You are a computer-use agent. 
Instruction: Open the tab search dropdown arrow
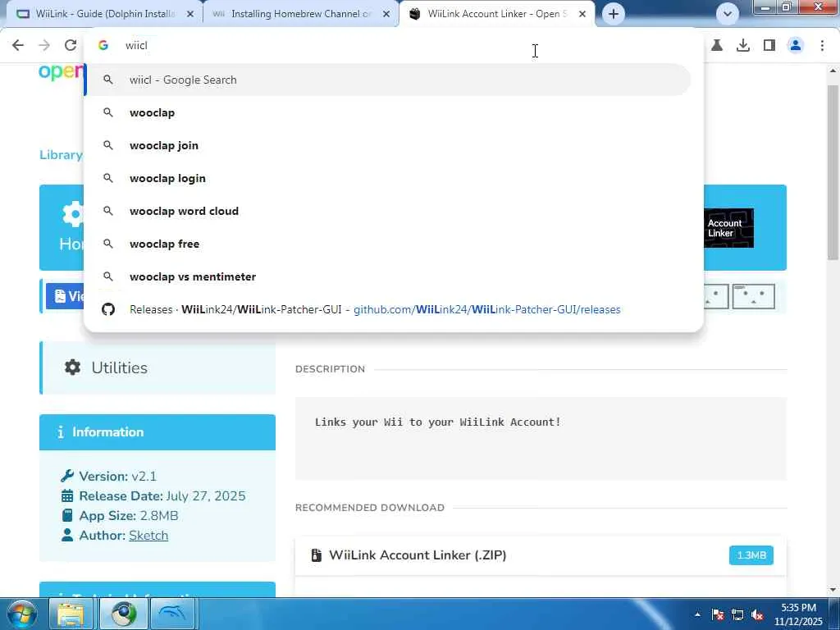(x=727, y=14)
